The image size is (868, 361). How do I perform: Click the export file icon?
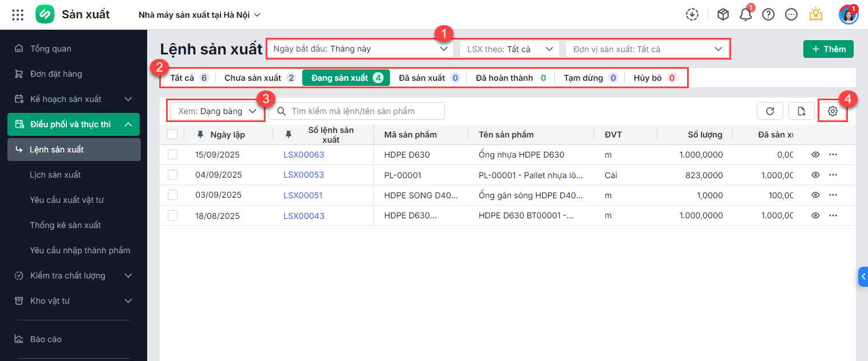pos(802,111)
